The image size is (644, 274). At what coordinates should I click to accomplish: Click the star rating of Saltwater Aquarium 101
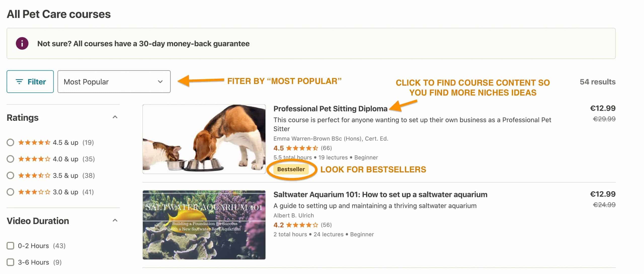coord(302,225)
